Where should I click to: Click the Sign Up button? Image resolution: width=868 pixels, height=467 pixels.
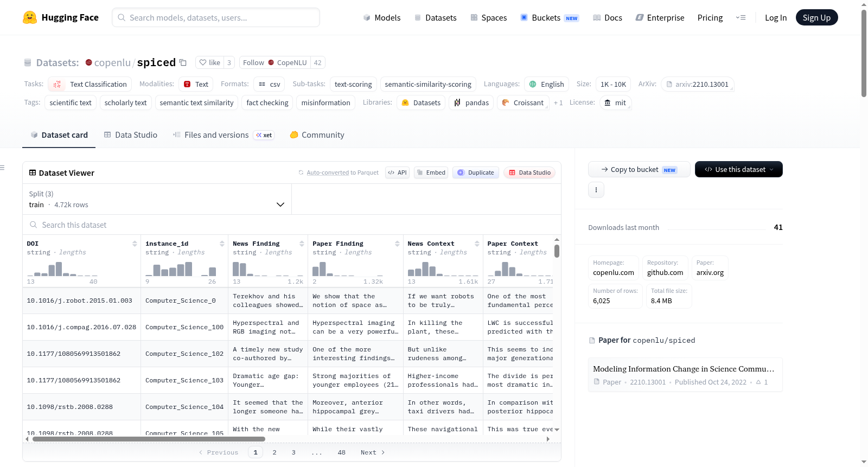[816, 17]
